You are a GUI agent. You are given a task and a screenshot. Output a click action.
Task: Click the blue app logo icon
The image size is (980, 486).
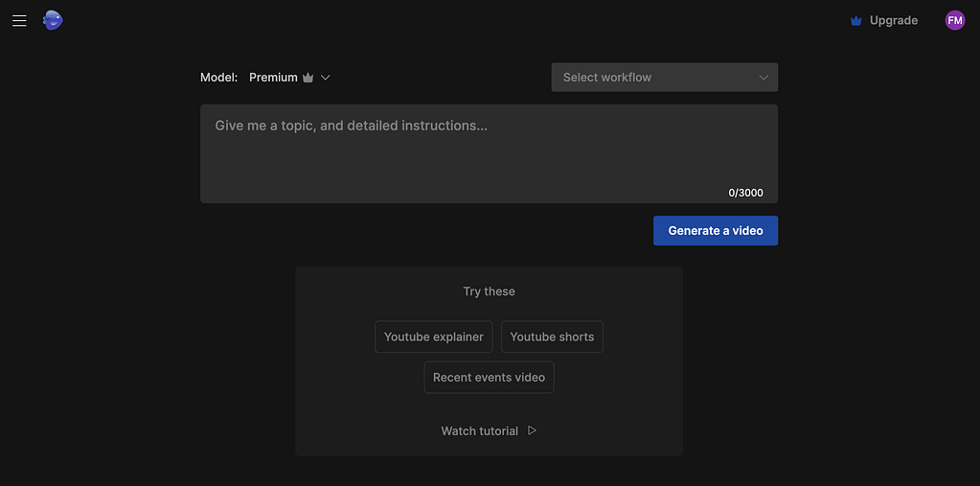(53, 20)
